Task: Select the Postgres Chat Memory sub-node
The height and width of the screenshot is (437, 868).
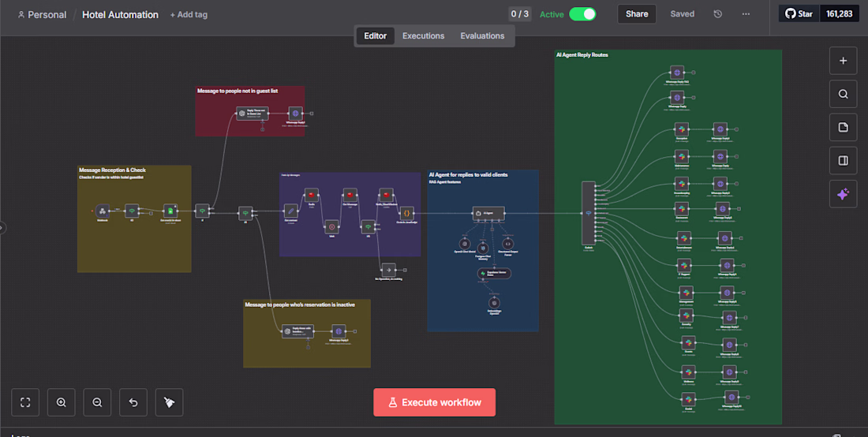Action: tap(483, 248)
